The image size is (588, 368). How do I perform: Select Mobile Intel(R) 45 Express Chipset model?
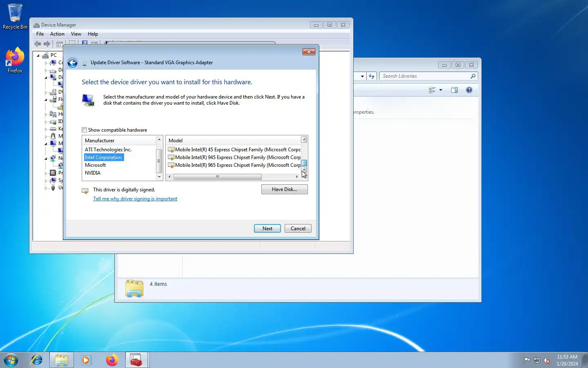(234, 150)
